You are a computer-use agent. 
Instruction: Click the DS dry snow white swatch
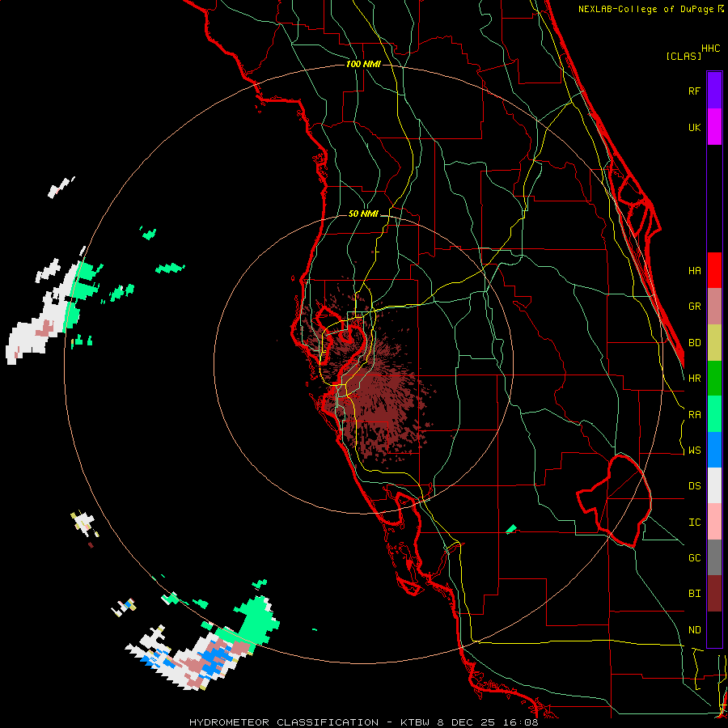tap(714, 485)
